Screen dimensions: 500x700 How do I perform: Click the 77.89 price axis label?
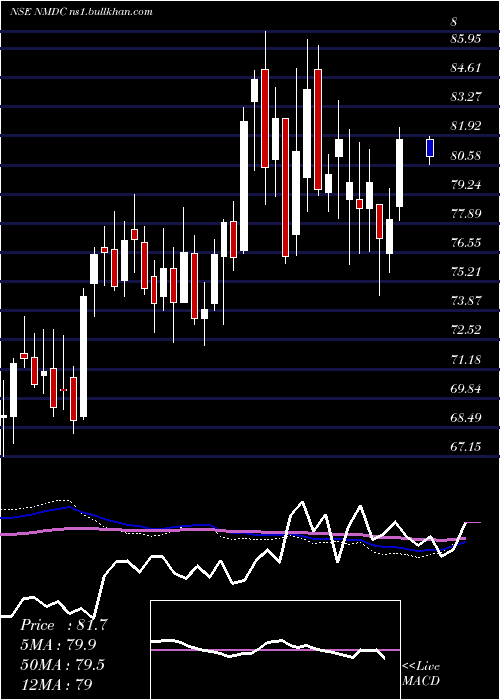(x=466, y=214)
